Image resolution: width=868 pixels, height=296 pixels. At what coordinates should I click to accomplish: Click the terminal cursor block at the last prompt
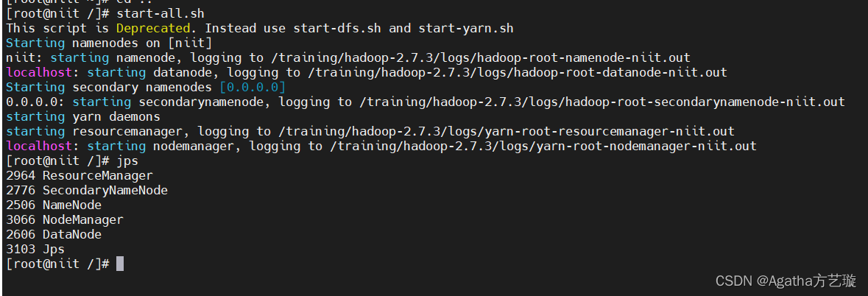[x=120, y=264]
